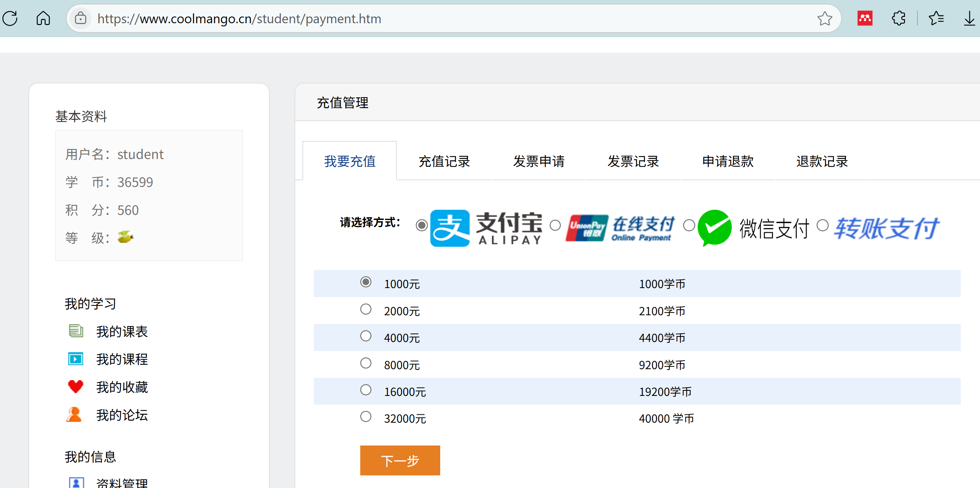Open the red Mendeley extension icon
This screenshot has height=488, width=980.
click(865, 18)
